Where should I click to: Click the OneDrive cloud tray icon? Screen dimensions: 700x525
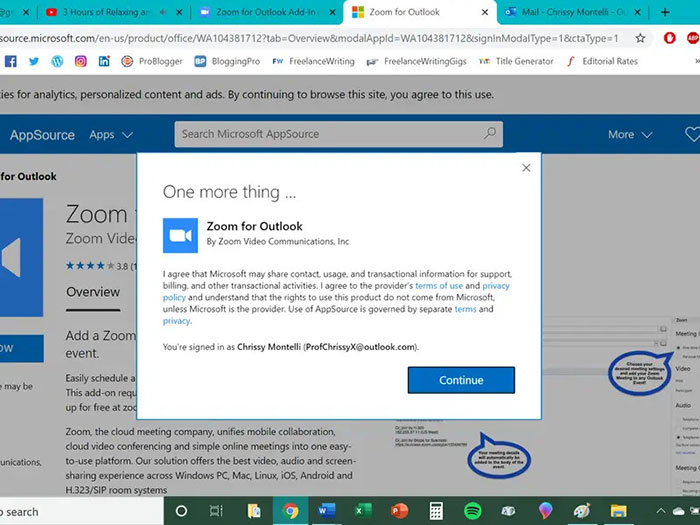tap(678, 511)
